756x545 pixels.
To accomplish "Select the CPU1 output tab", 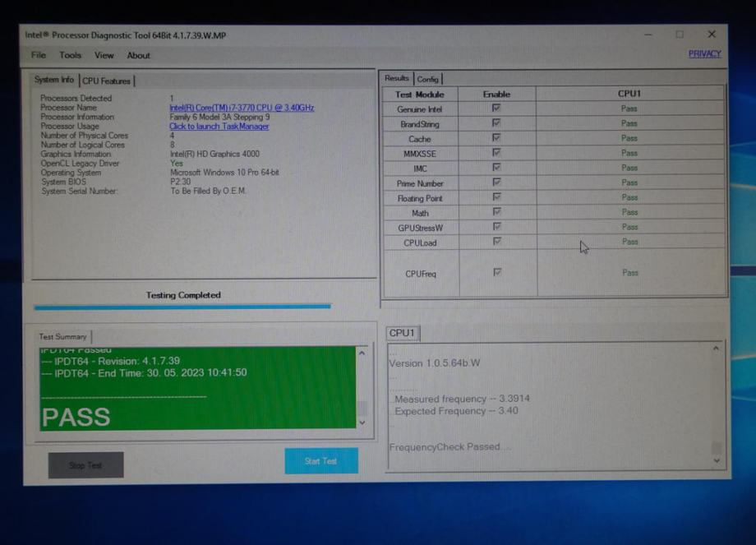I will click(402, 333).
